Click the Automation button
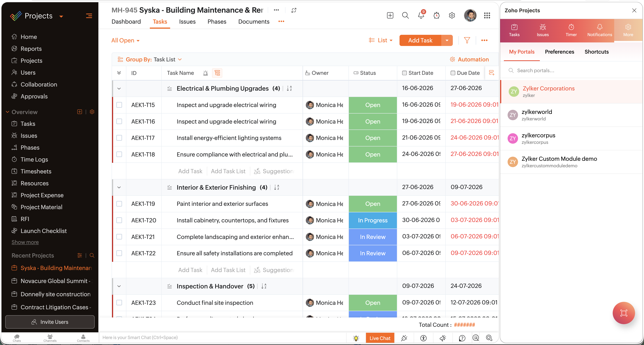The height and width of the screenshot is (345, 644). point(470,59)
